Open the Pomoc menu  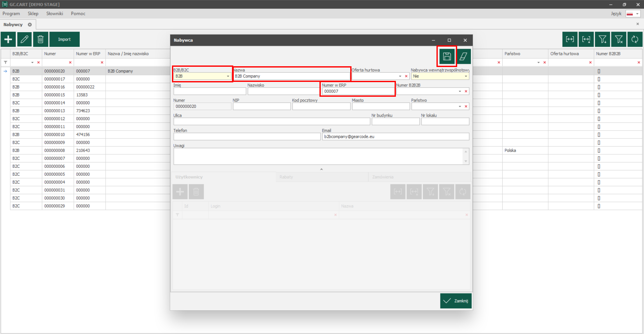(78, 14)
